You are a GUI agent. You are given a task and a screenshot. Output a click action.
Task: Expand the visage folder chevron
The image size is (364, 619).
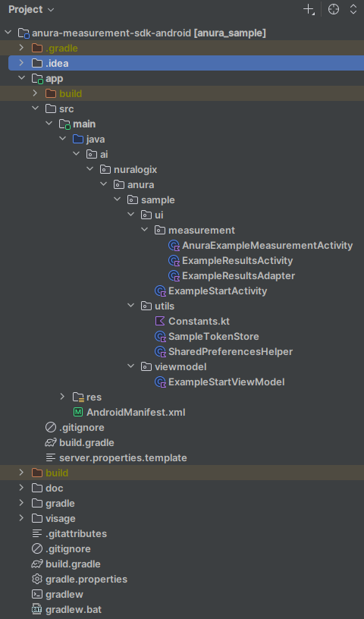tap(22, 518)
